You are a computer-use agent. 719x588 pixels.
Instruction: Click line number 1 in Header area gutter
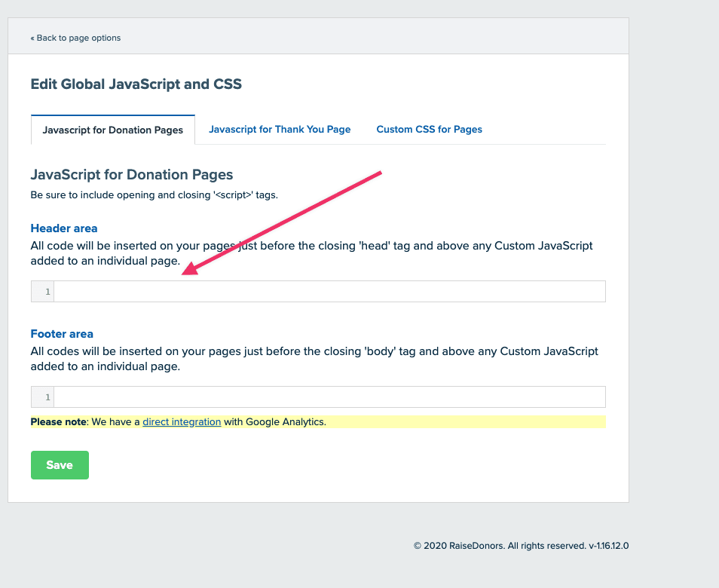(47, 292)
